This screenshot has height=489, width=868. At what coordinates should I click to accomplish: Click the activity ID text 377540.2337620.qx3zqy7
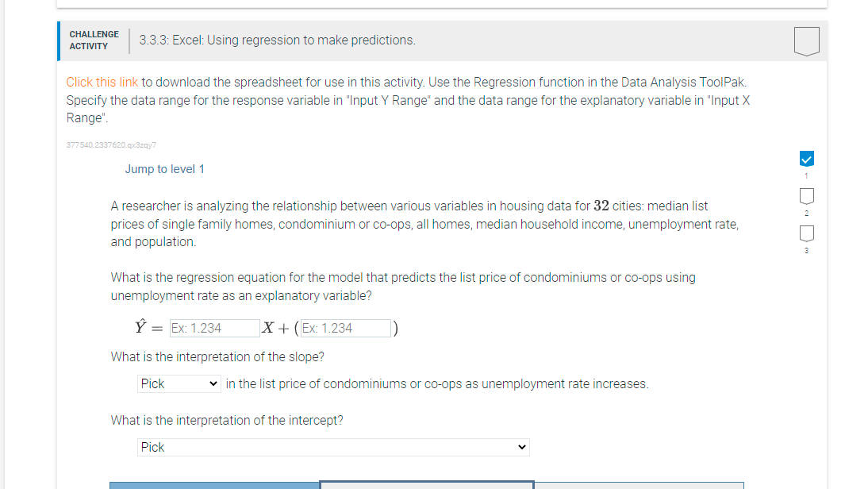tap(110, 145)
